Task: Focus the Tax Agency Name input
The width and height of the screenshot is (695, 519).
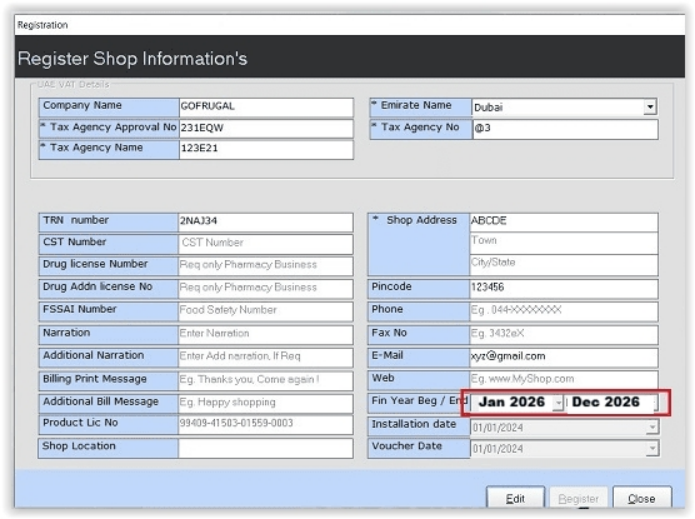Action: pyautogui.click(x=265, y=150)
